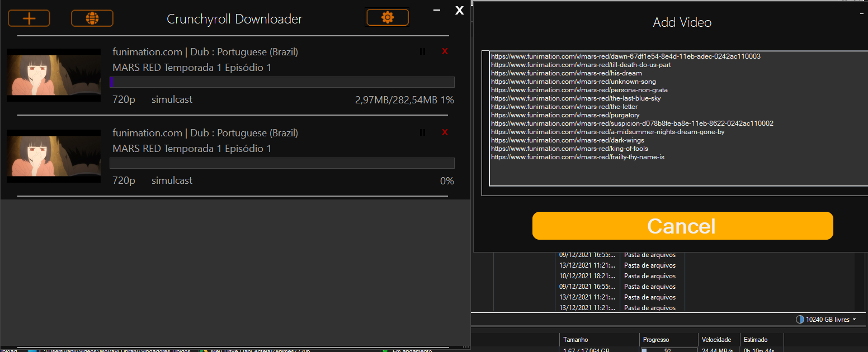
Task: Click the purgatory URL line
Action: point(565,115)
